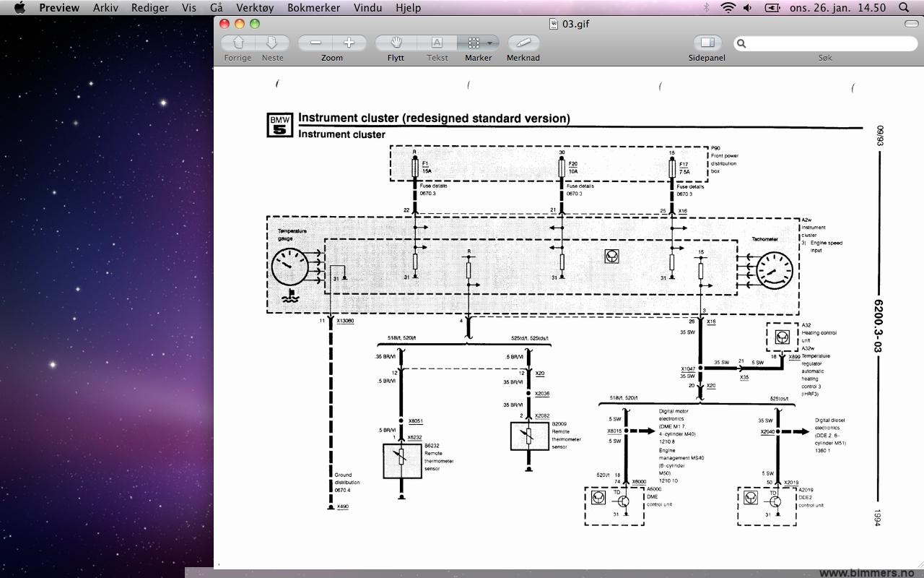The height and width of the screenshot is (578, 924).
Task: Open the Arkiv menu
Action: [106, 8]
